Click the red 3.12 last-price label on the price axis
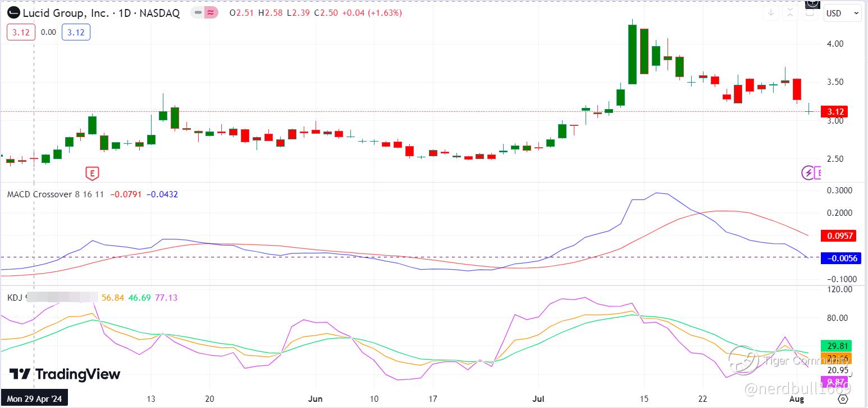Screen dimensions: 868x408 pos(834,111)
